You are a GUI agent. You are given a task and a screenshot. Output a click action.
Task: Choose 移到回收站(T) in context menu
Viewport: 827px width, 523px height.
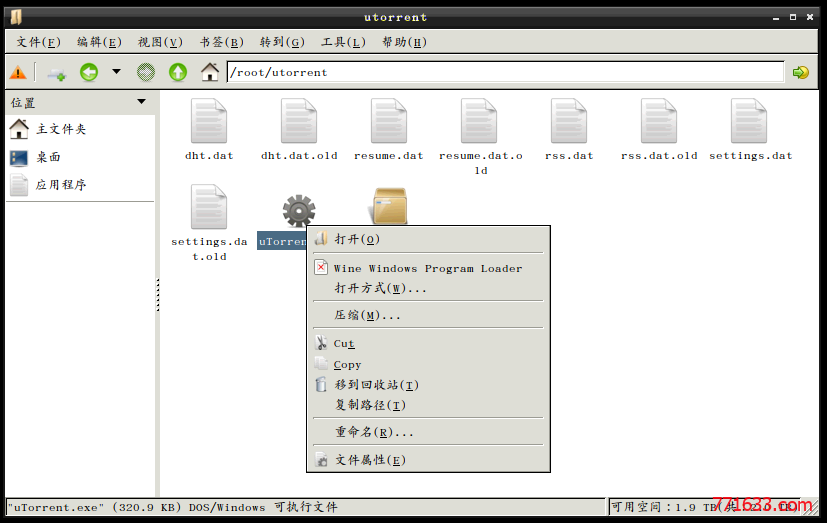point(428,385)
